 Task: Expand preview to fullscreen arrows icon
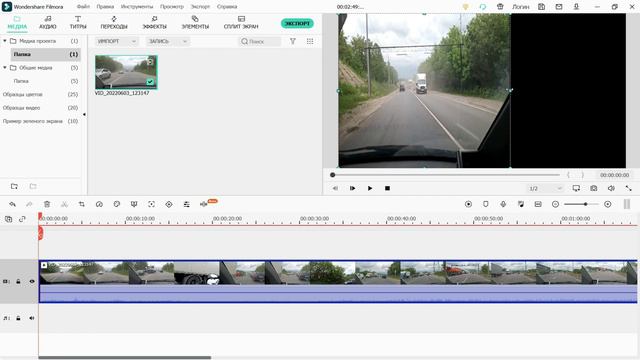[629, 188]
